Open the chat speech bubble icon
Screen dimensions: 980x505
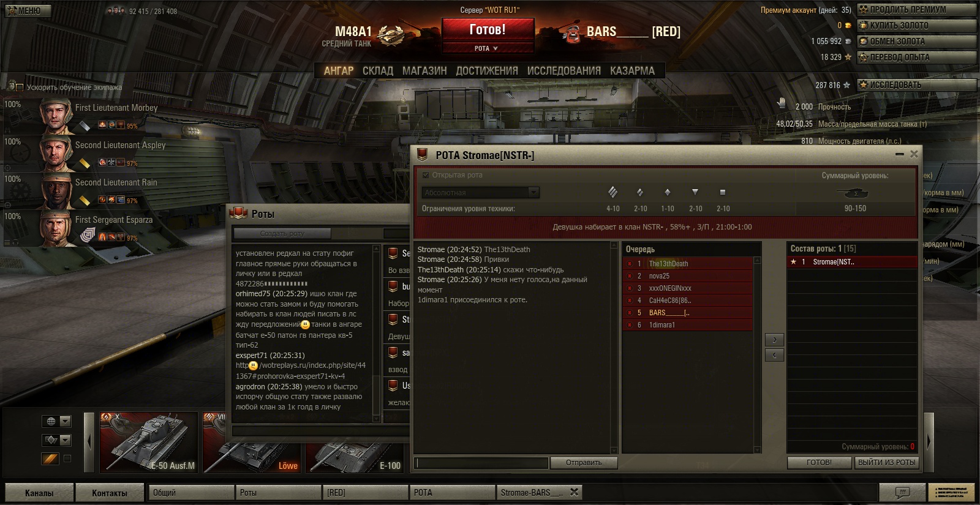pyautogui.click(x=902, y=492)
